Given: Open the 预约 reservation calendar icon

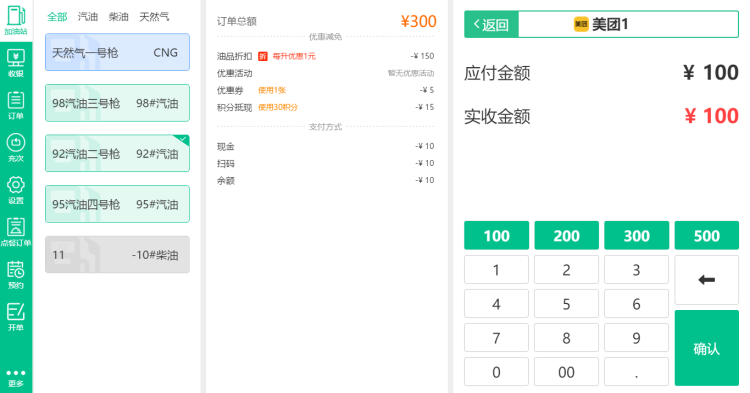Looking at the screenshot, I should coord(16,274).
